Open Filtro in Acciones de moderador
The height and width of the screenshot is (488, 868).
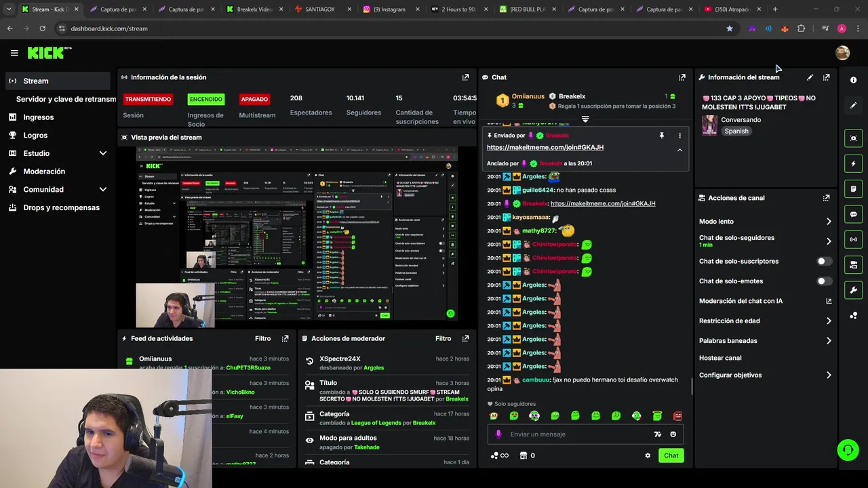tap(443, 338)
